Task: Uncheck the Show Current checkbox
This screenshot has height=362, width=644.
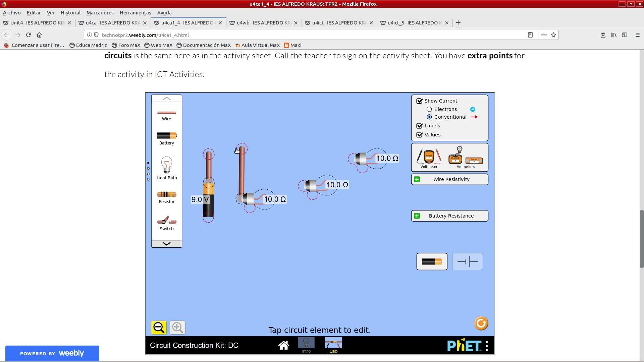Action: pos(420,101)
